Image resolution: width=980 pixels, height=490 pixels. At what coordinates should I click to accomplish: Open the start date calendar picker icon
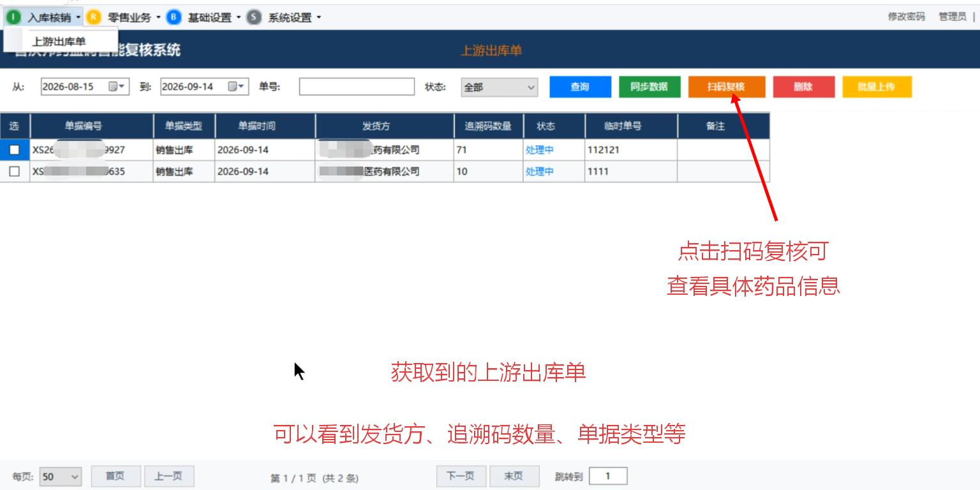(117, 86)
